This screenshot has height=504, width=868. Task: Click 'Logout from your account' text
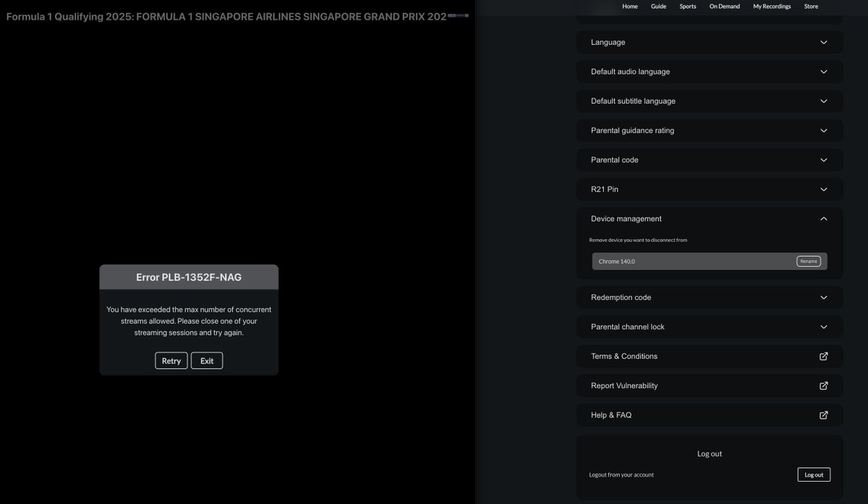click(x=621, y=475)
